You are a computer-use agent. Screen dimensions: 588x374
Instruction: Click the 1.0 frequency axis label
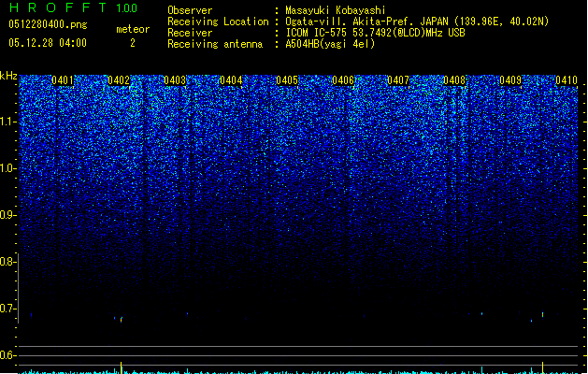coord(7,168)
